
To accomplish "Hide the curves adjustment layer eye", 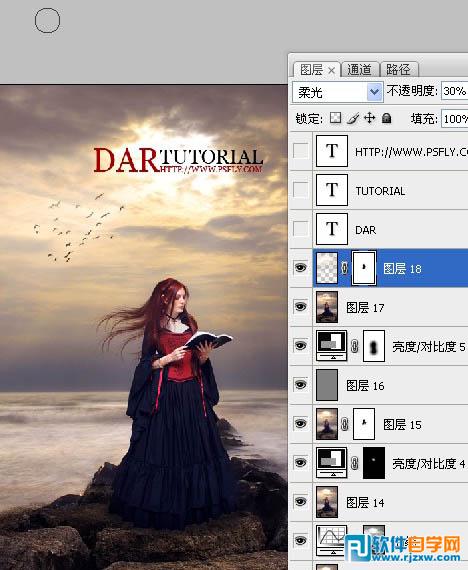I will (300, 541).
